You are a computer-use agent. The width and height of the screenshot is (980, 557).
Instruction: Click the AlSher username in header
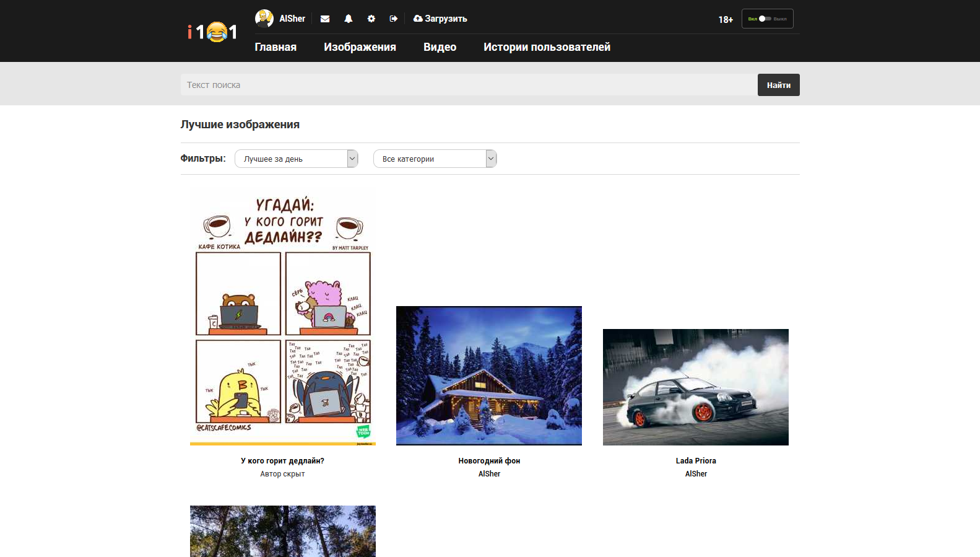click(x=292, y=19)
